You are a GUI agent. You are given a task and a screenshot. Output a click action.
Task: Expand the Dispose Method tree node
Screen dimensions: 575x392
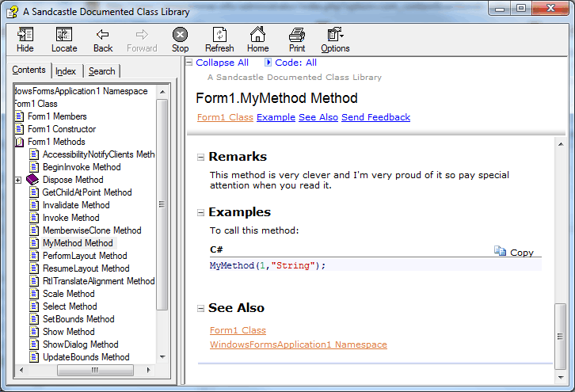(x=18, y=180)
